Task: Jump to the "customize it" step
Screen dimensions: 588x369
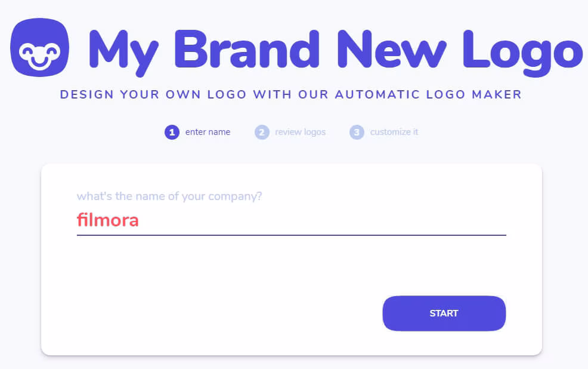Action: pos(394,132)
